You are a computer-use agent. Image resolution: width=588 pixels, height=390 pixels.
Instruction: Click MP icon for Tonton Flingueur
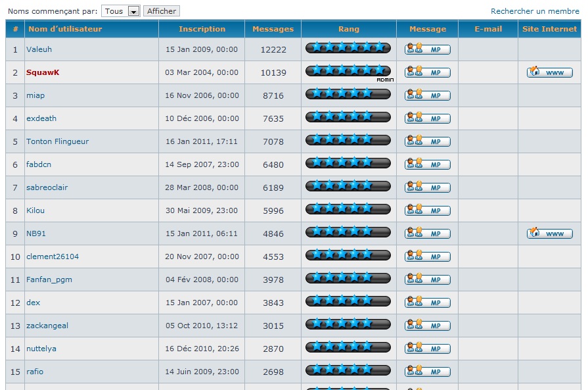pyautogui.click(x=428, y=141)
